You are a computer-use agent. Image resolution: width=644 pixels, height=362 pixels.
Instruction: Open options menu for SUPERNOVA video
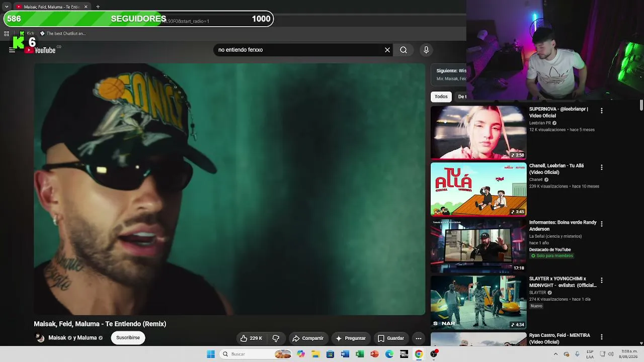tap(601, 111)
